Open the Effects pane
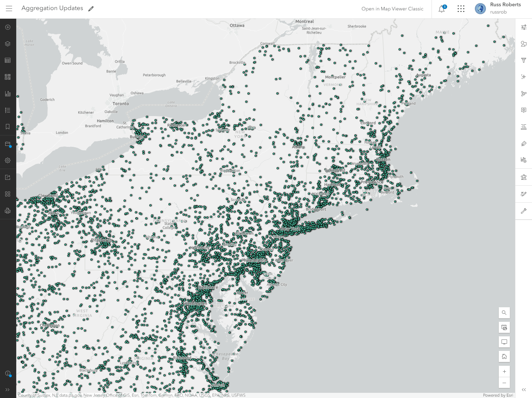The height and width of the screenshot is (398, 532). click(x=523, y=77)
